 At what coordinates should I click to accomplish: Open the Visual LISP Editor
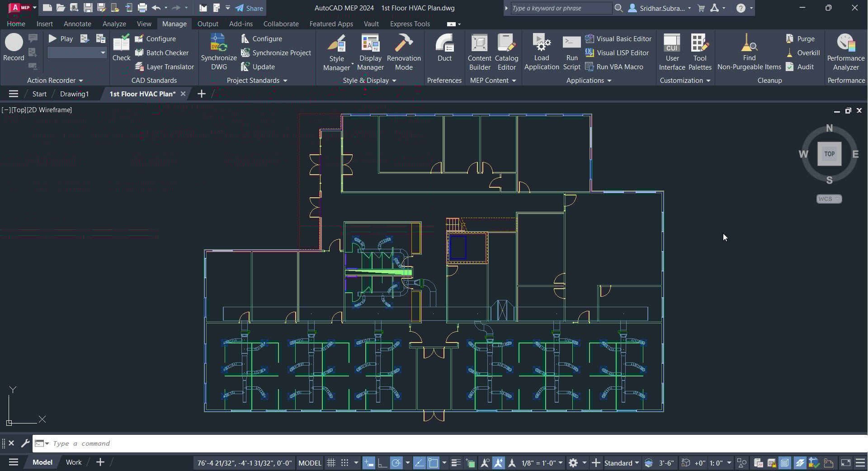click(617, 53)
